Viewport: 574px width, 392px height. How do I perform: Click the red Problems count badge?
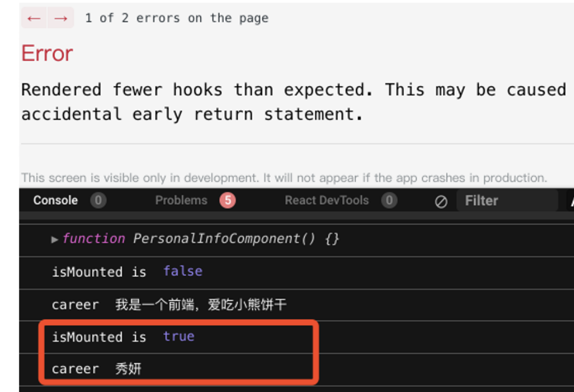point(228,200)
